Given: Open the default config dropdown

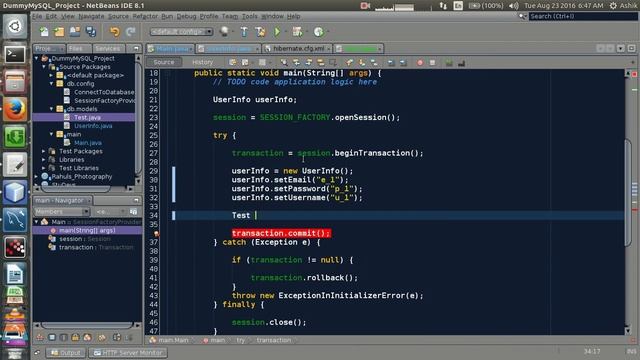Looking at the screenshot, I should tap(181, 31).
